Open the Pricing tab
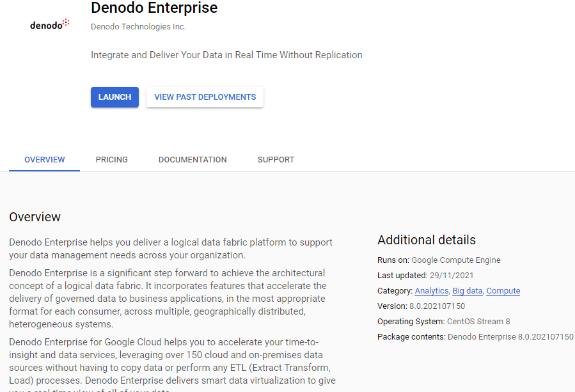 pyautogui.click(x=112, y=160)
